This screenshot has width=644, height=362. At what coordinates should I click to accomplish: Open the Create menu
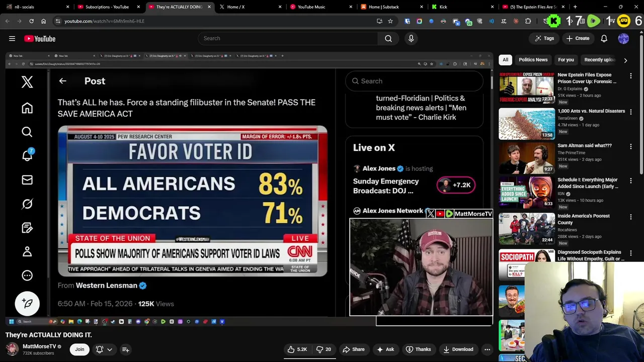click(577, 38)
